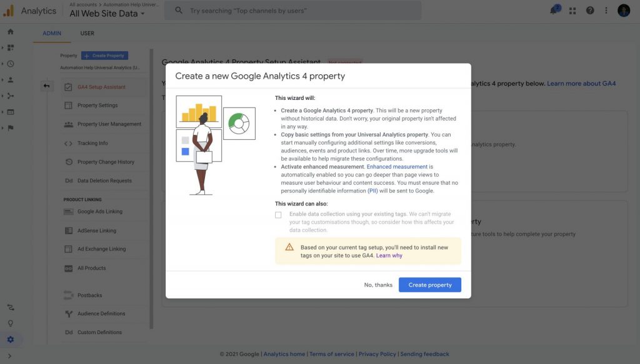
Task: Open Acquisition icon in left rail
Action: pyautogui.click(x=11, y=96)
